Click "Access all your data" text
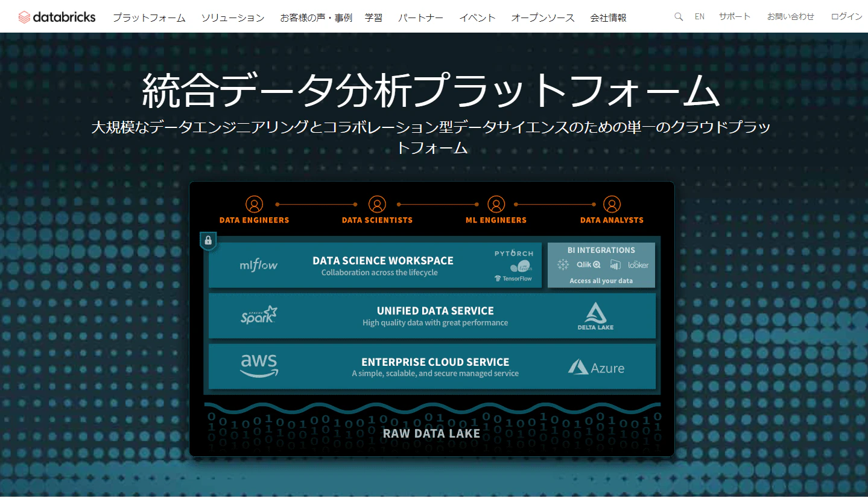Viewport: 868px width, 498px height. click(601, 281)
